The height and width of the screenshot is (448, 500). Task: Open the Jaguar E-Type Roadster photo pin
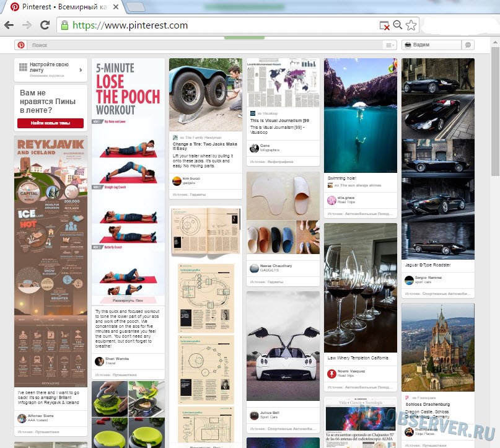point(438,159)
